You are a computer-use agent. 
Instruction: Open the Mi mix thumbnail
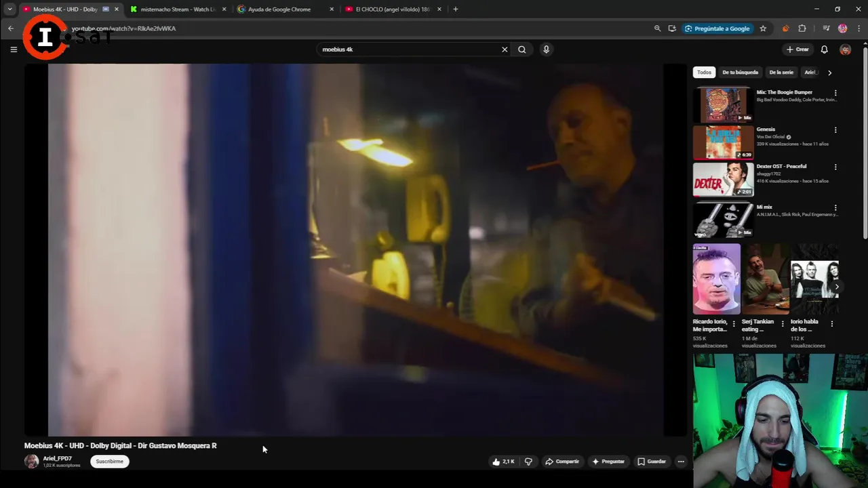pyautogui.click(x=723, y=220)
